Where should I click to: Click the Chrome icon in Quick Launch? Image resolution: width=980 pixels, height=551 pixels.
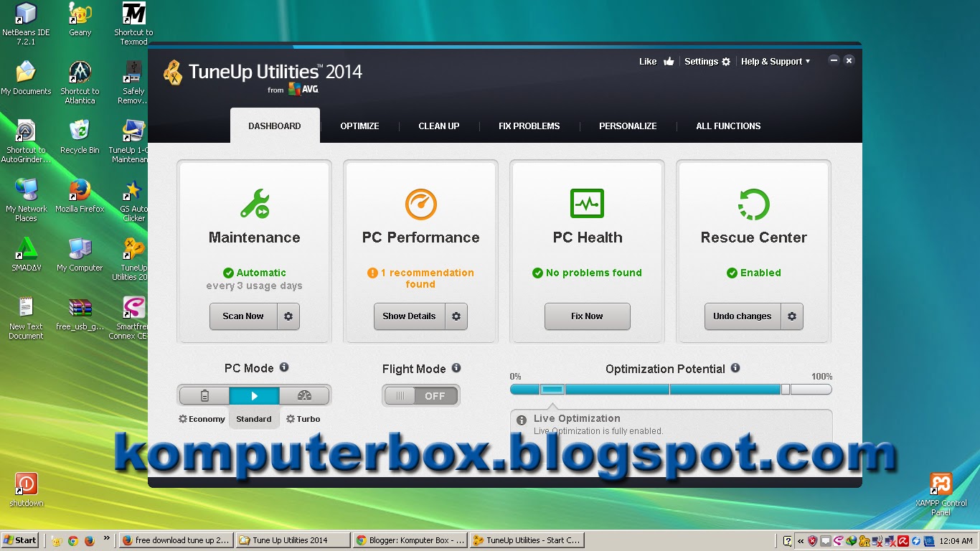point(73,541)
